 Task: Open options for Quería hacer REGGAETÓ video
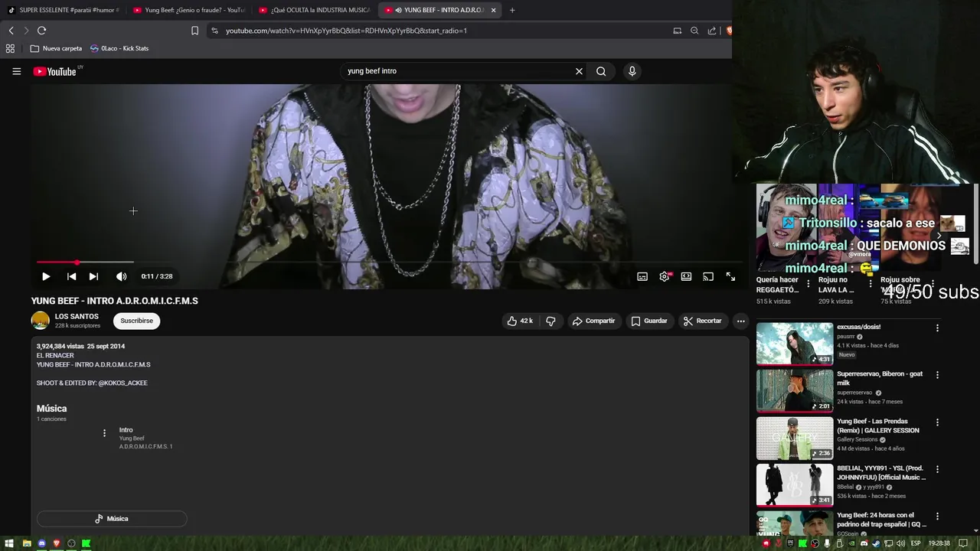[x=808, y=283]
